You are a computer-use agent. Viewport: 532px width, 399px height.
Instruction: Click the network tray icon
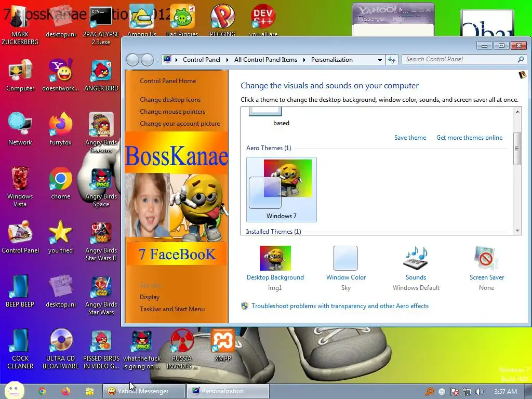[467, 392]
